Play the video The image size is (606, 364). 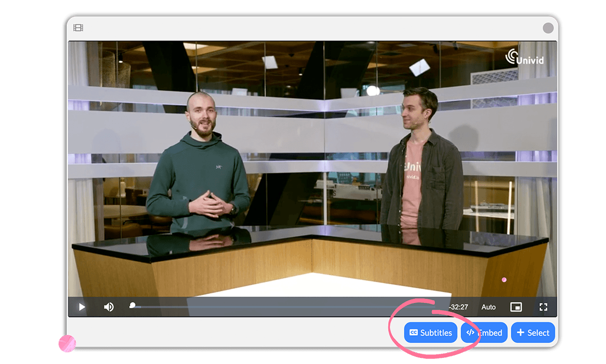click(x=82, y=307)
